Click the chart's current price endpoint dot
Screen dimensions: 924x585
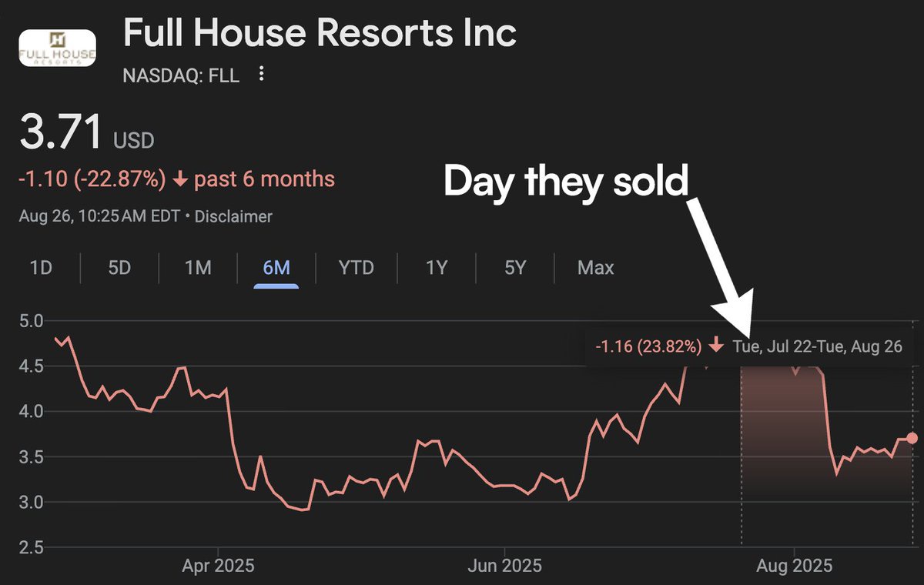(912, 438)
